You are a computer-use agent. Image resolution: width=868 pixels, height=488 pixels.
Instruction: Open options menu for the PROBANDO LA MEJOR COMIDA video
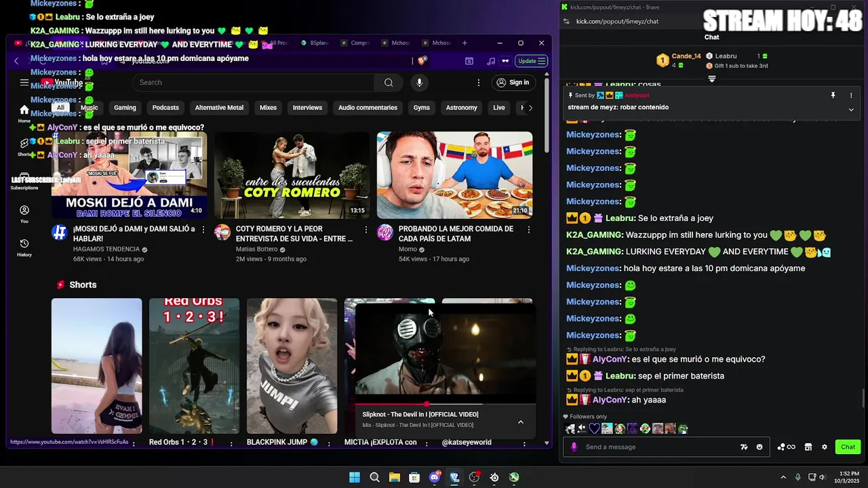coord(529,230)
